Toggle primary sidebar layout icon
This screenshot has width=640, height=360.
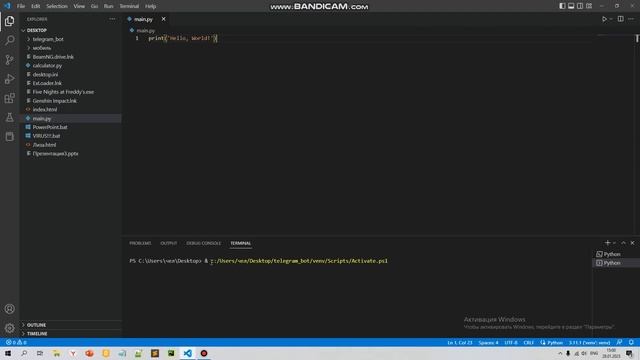pos(562,6)
